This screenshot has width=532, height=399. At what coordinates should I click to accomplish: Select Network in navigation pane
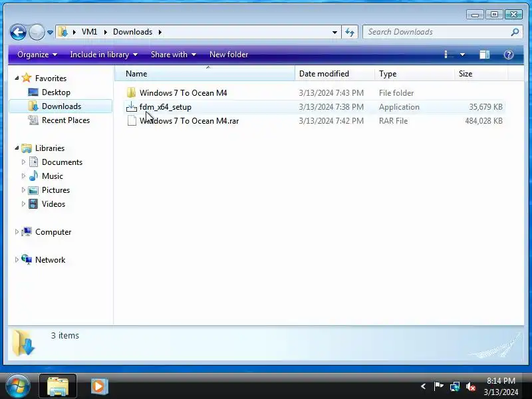[51, 259]
